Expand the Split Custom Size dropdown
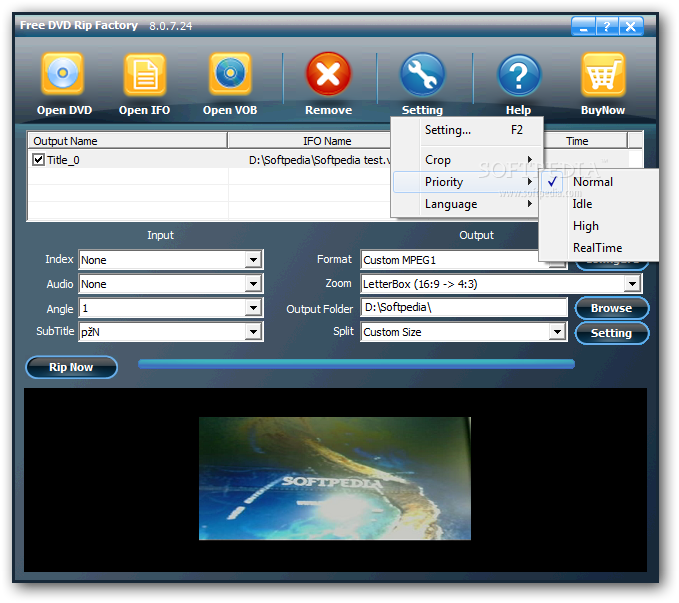This screenshot has height=603, width=679. (557, 332)
